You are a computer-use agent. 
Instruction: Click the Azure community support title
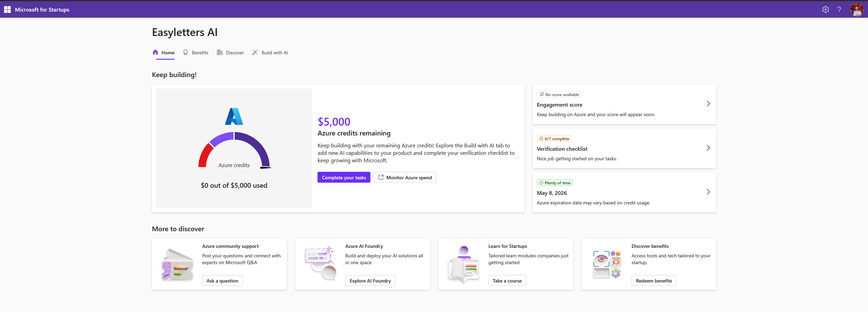coord(230,246)
